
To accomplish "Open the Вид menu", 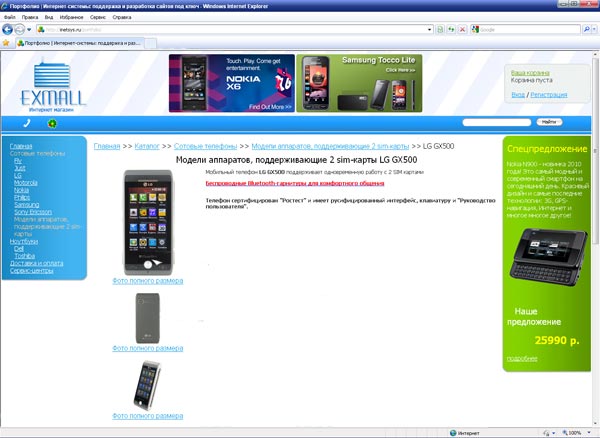I will (49, 17).
